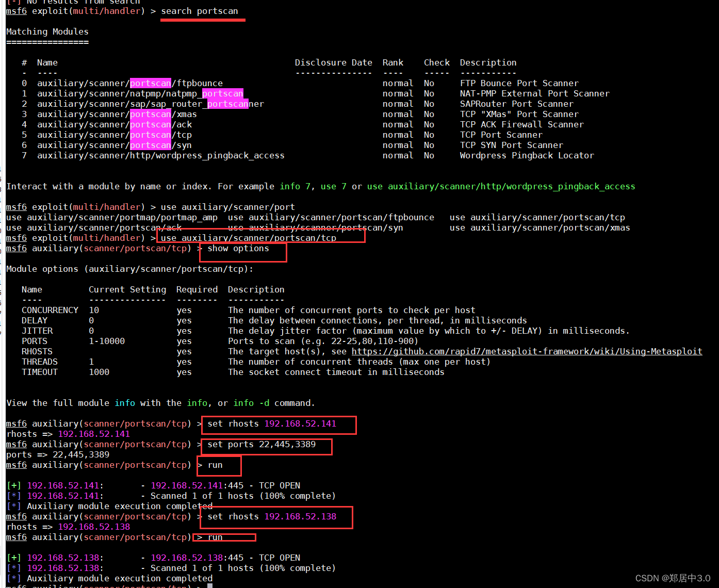The height and width of the screenshot is (588, 719).
Task: Click the PORTS value '1-10000'
Action: (107, 341)
